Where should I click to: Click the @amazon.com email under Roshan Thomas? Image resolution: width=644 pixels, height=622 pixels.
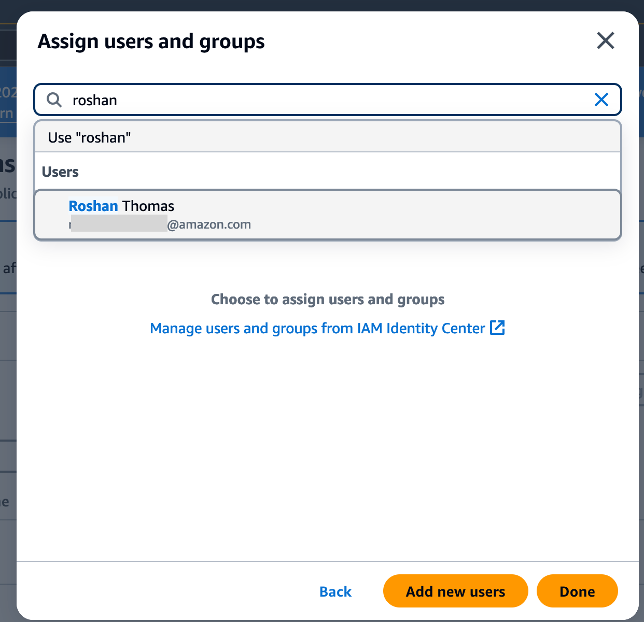(209, 225)
